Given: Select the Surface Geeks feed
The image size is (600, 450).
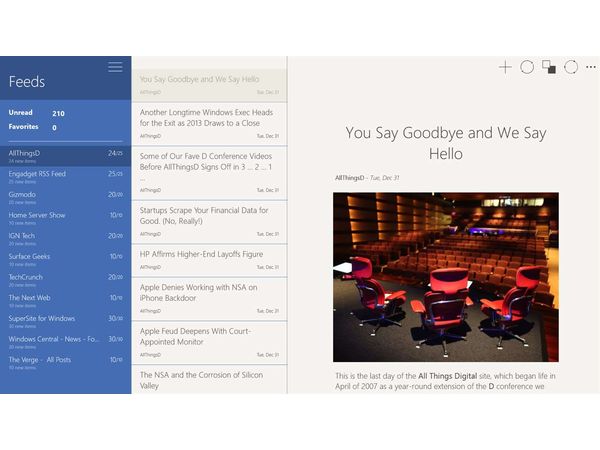Looking at the screenshot, I should click(66, 259).
